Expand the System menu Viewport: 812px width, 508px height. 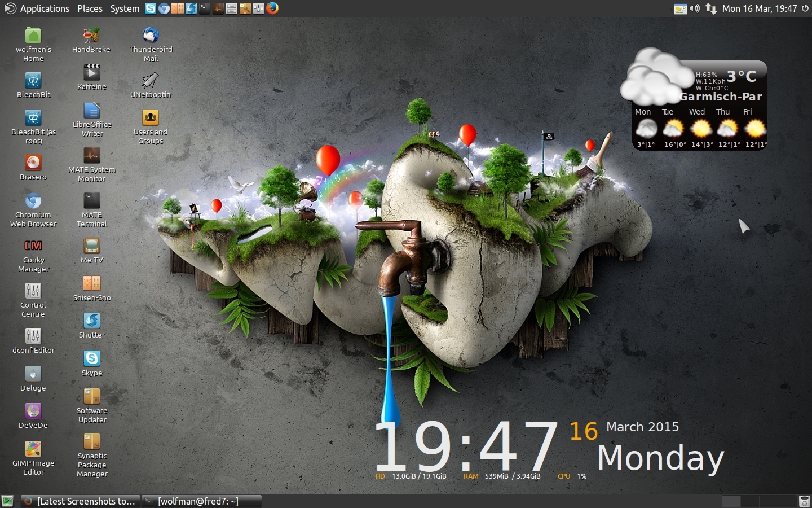pyautogui.click(x=124, y=8)
